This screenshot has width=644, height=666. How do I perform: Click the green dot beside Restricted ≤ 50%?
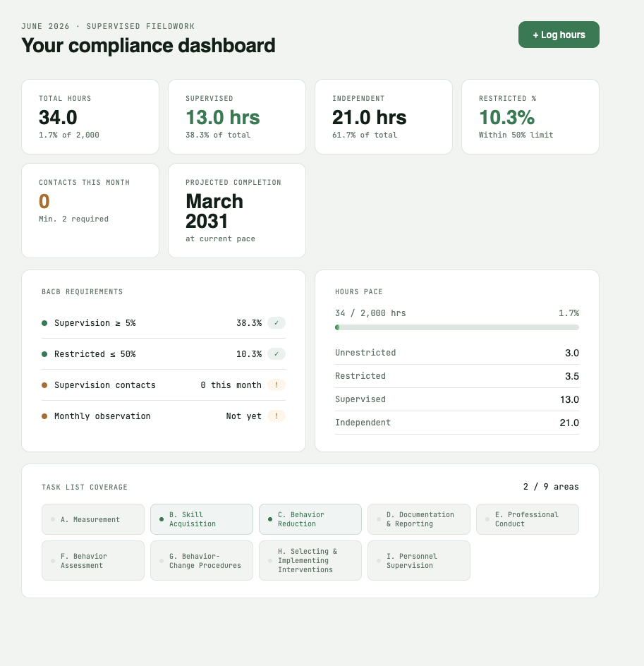pyautogui.click(x=44, y=354)
